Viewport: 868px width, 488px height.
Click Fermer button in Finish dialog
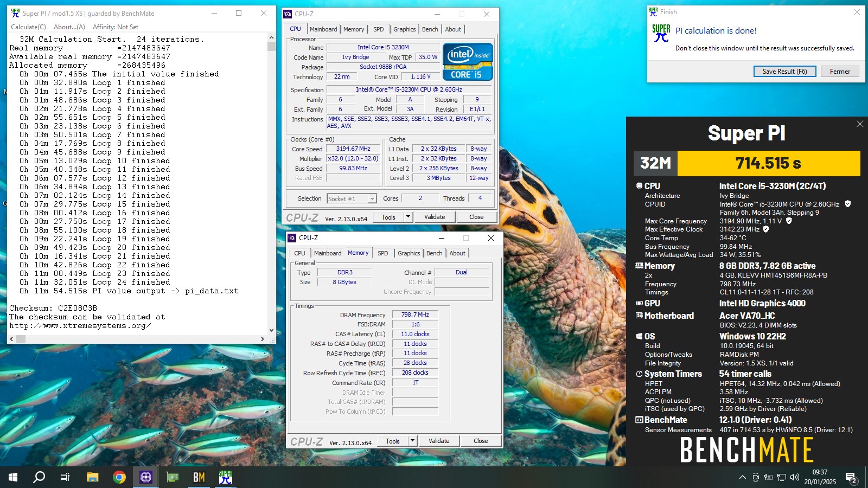point(840,72)
